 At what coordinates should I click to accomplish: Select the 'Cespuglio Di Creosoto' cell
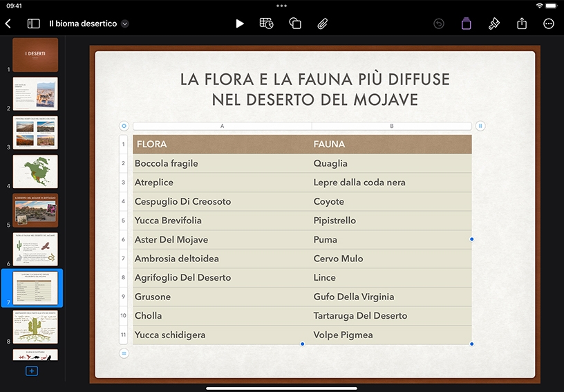tap(223, 201)
